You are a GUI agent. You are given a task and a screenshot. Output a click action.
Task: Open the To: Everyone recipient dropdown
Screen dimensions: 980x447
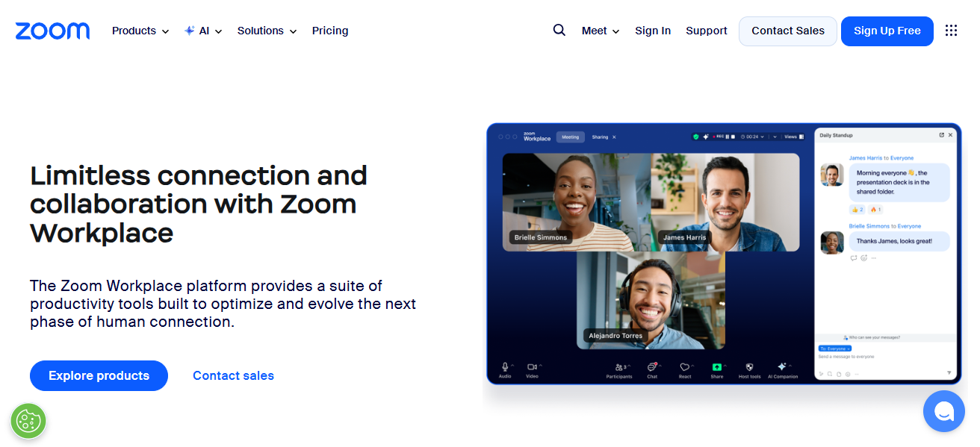835,348
